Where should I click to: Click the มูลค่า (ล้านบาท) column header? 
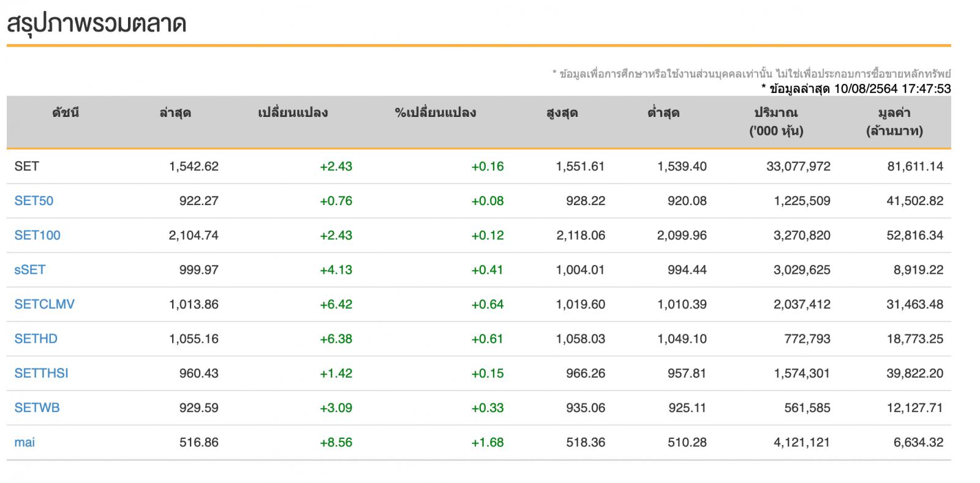pos(894,122)
